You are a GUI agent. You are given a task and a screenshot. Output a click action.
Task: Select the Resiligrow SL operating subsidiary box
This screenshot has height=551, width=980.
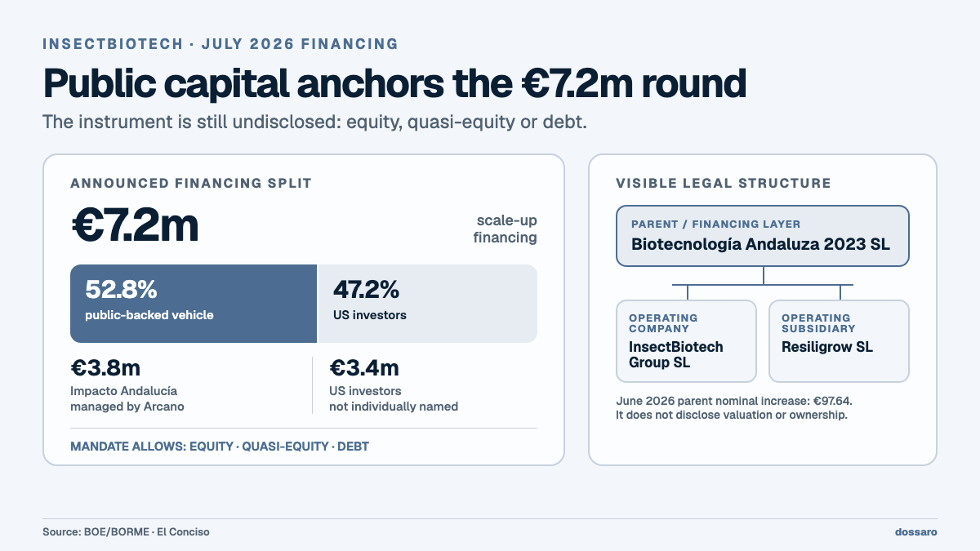pos(840,341)
